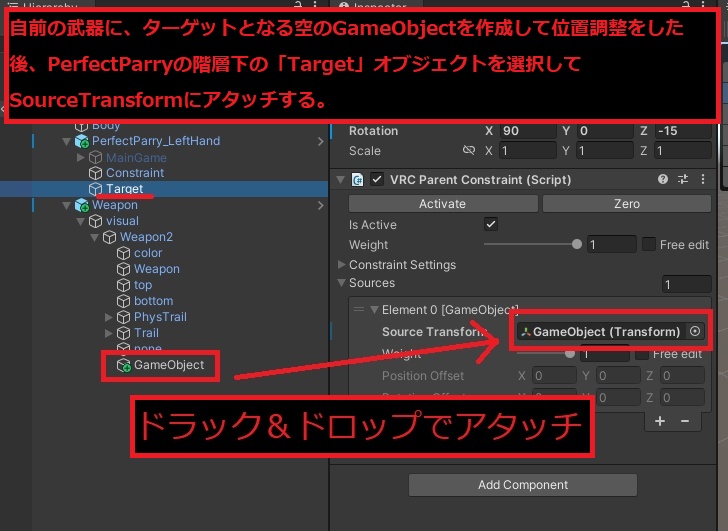Click the Add Component button
Viewport: 728px width, 531px height.
[523, 485]
